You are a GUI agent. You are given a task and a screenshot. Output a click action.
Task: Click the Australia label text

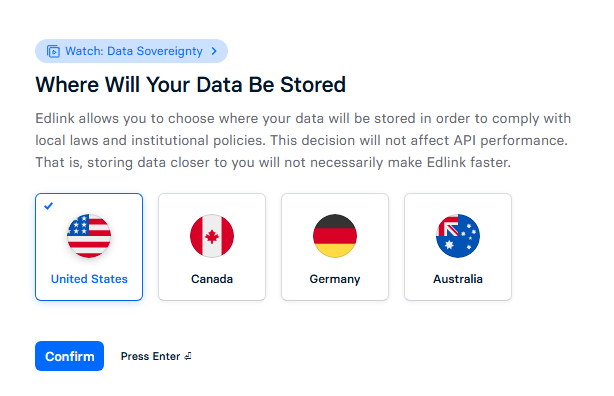[x=458, y=279]
